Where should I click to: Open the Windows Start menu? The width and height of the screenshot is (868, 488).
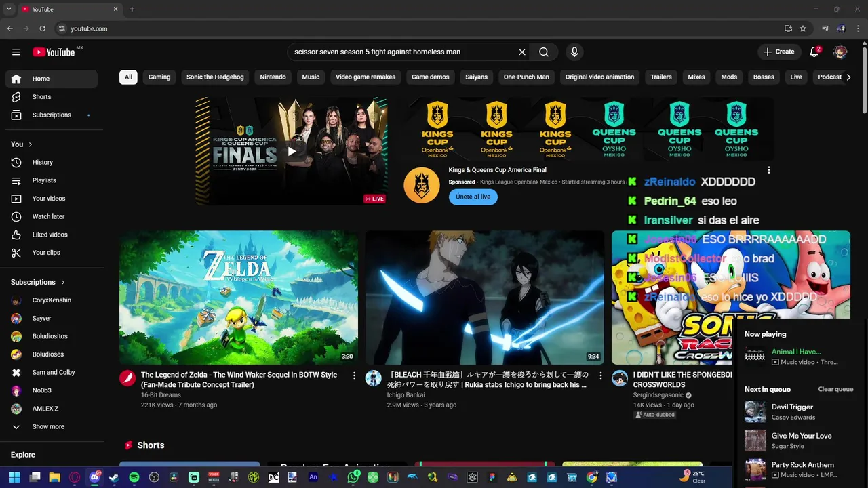click(x=15, y=477)
